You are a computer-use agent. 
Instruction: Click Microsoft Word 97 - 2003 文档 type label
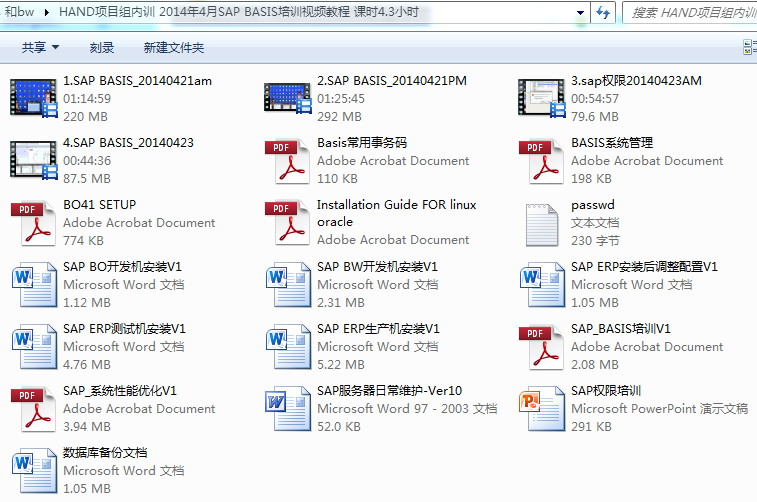click(x=407, y=409)
